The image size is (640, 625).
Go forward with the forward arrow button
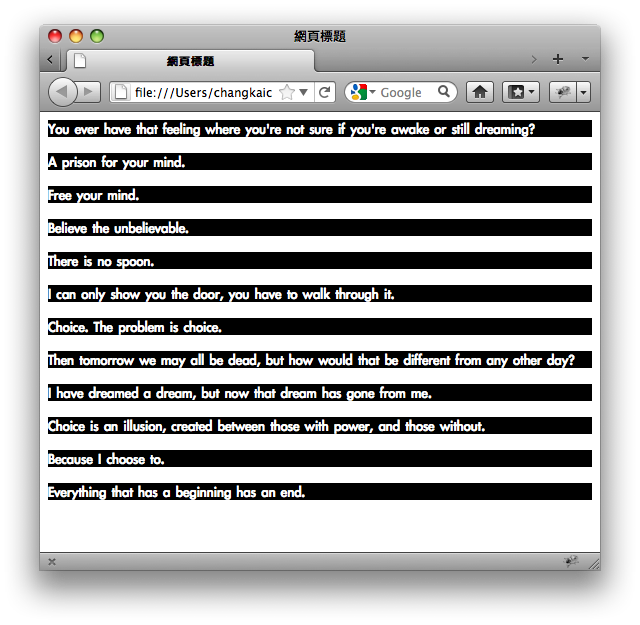89,92
